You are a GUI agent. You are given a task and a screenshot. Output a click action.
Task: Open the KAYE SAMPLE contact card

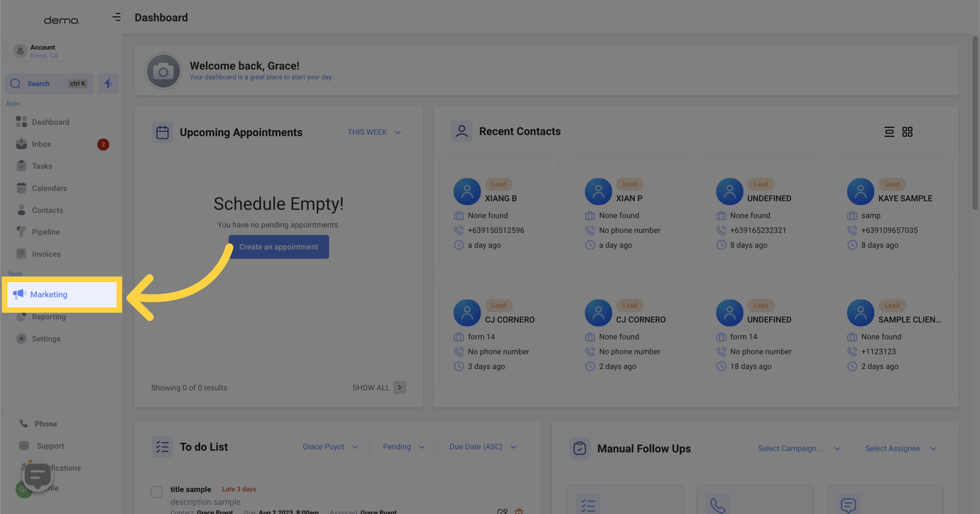[x=892, y=214]
